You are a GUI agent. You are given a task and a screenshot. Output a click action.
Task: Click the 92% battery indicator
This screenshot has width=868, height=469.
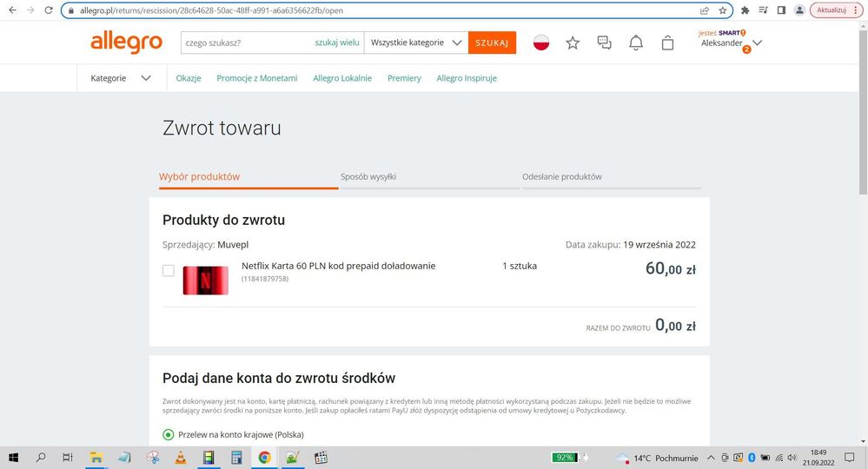pos(565,458)
